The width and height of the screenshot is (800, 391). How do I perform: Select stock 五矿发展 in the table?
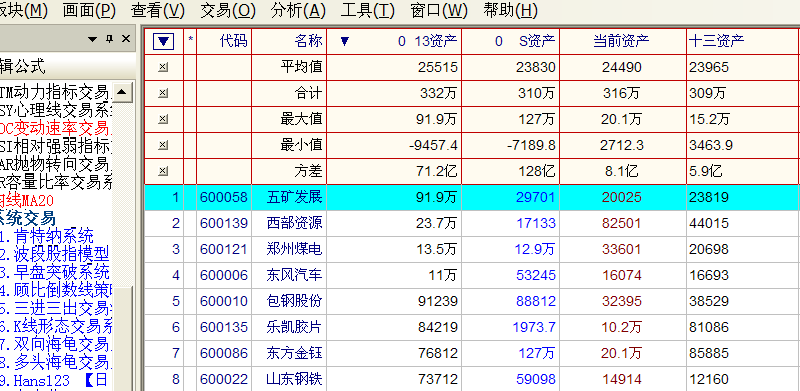pos(294,197)
